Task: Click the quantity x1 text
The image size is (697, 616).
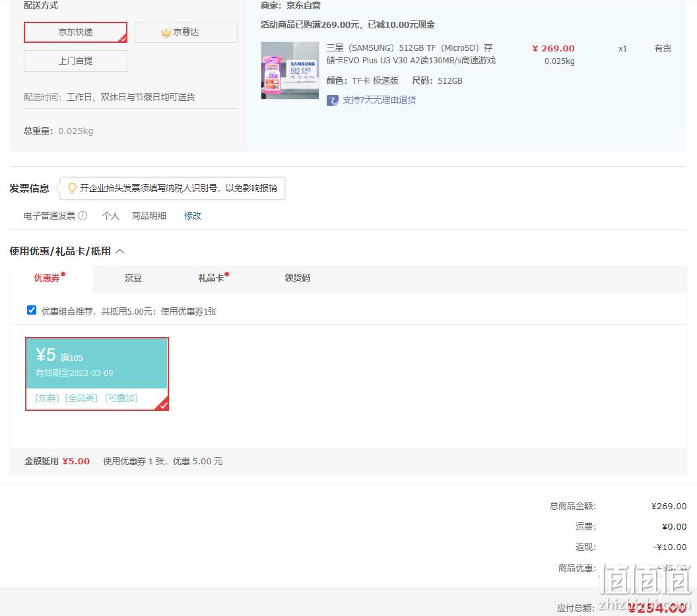Action: [622, 49]
